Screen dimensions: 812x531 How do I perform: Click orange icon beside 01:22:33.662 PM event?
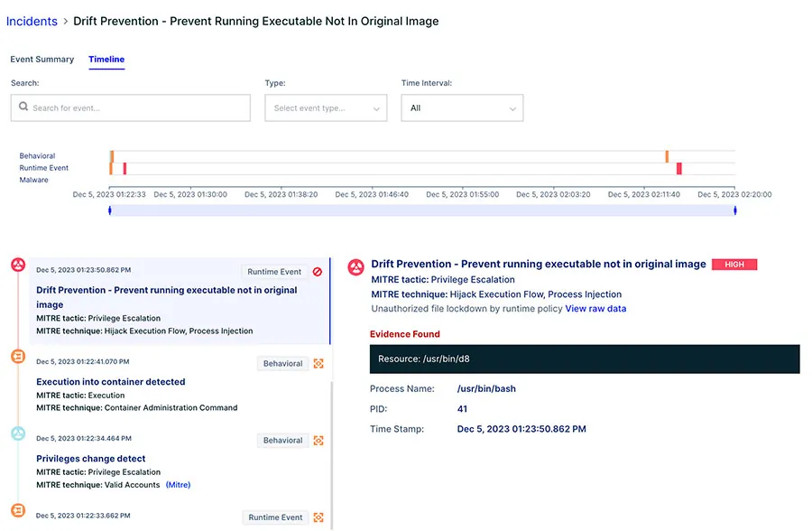coord(18,509)
